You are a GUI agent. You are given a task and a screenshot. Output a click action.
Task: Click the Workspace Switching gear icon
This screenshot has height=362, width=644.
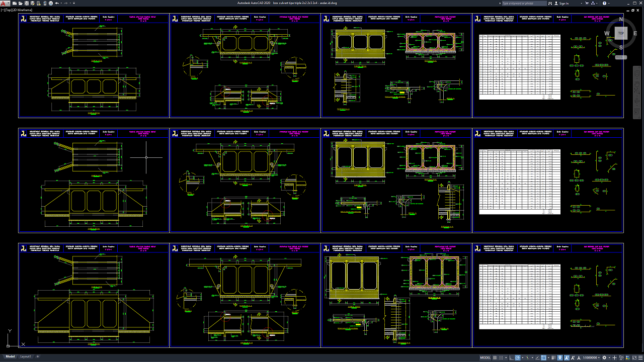pos(604,357)
